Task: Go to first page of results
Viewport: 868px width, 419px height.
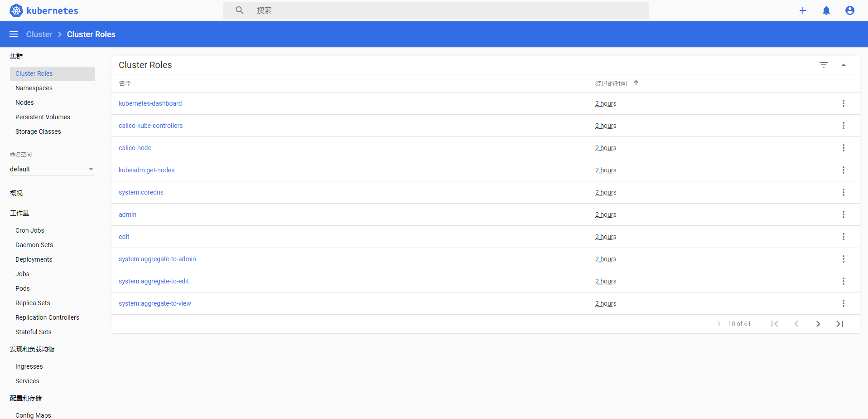Action: point(775,324)
